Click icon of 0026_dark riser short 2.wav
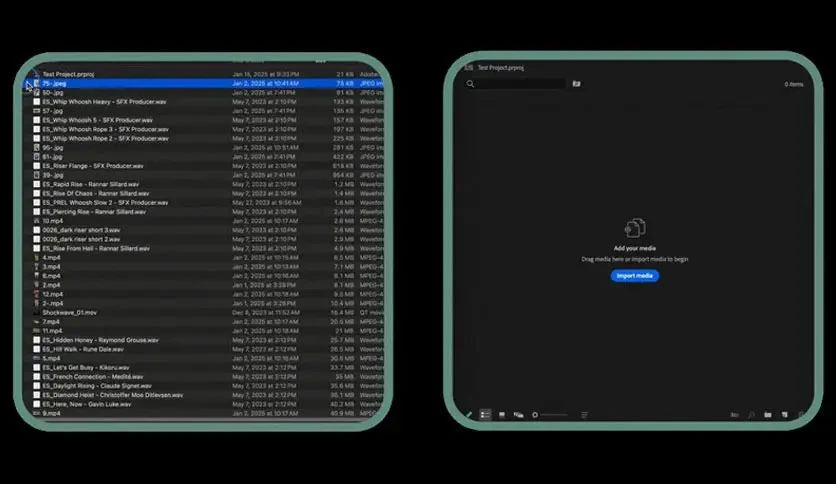The image size is (836, 484). click(37, 239)
